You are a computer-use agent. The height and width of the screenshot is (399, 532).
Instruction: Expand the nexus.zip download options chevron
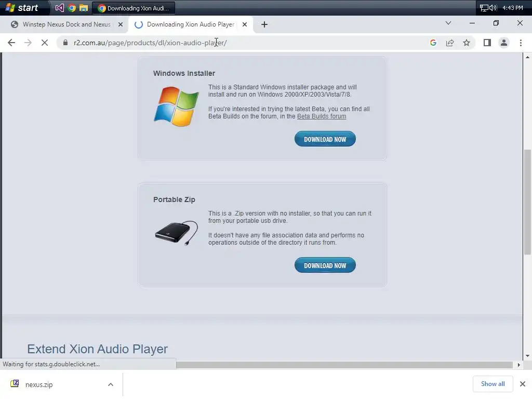tap(111, 385)
